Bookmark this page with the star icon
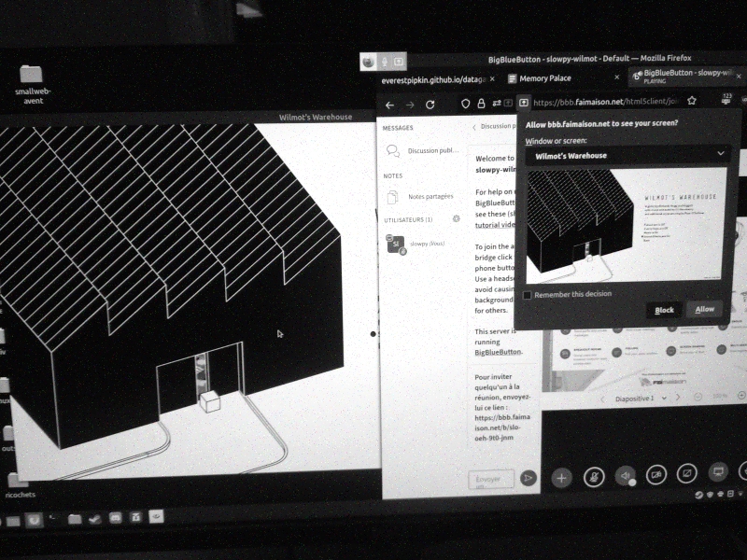The height and width of the screenshot is (560, 747). click(692, 101)
